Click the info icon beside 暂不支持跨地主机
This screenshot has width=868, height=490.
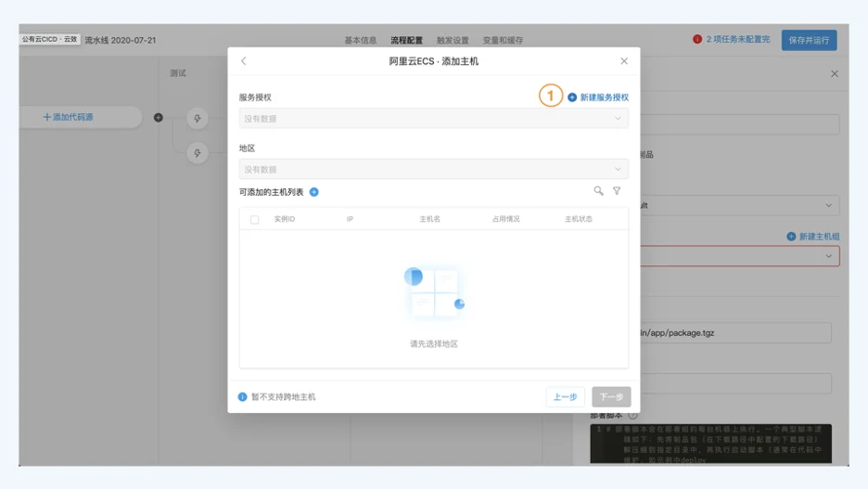[242, 397]
